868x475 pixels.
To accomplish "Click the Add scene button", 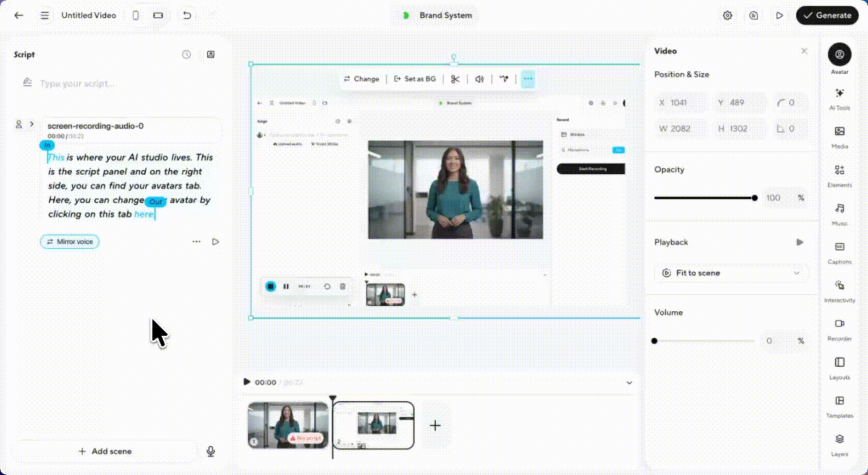I will (105, 451).
